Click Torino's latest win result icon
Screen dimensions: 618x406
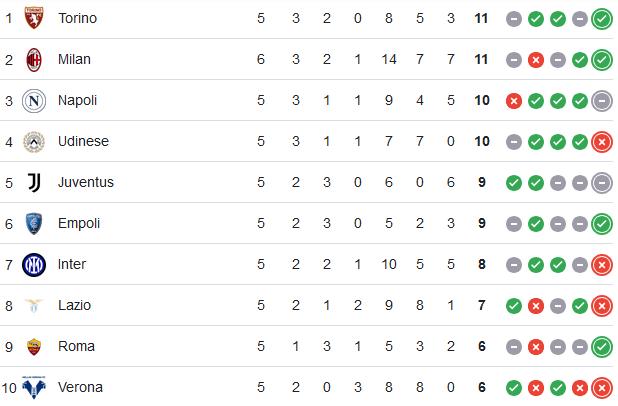pyautogui.click(x=602, y=19)
